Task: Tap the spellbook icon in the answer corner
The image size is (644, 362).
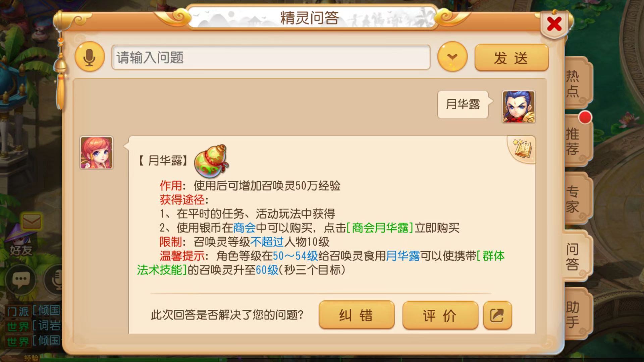Action: pos(522,149)
